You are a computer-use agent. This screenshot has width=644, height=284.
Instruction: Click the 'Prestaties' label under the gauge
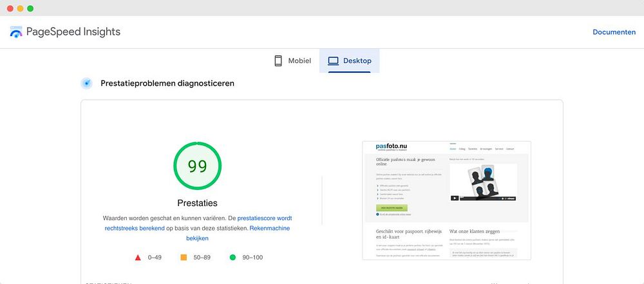pos(198,203)
